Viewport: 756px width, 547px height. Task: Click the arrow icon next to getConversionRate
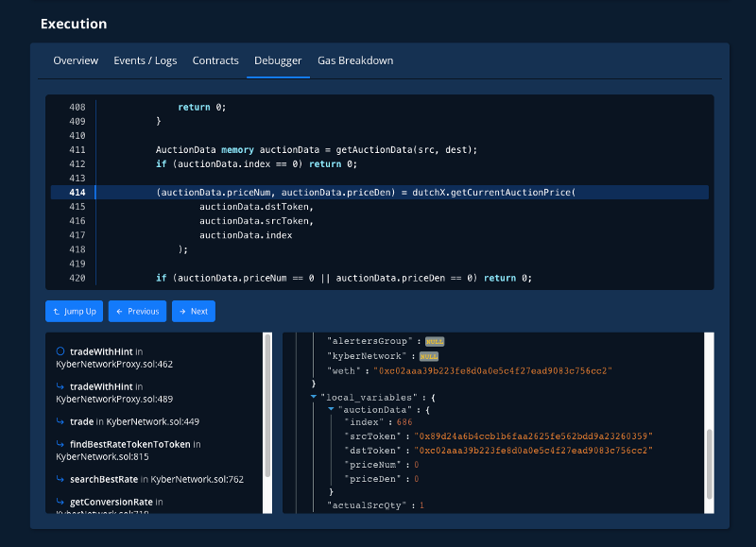(60, 502)
